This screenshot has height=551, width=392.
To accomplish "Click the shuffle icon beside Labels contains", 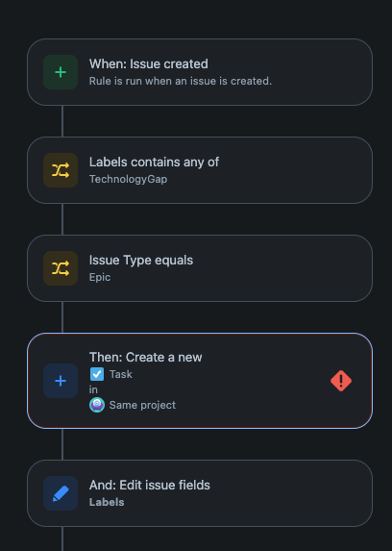I will coord(61,170).
